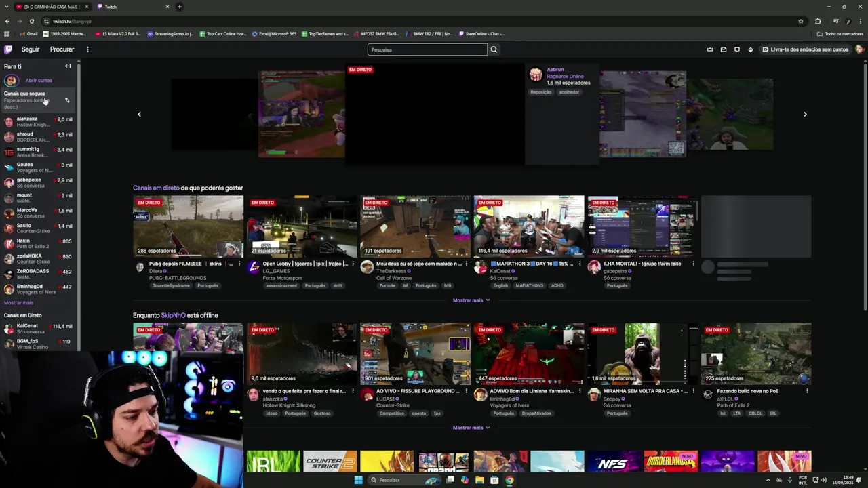Viewport: 868px width, 488px height.
Task: Open the Chrome tab search dropdown
Action: (7, 7)
